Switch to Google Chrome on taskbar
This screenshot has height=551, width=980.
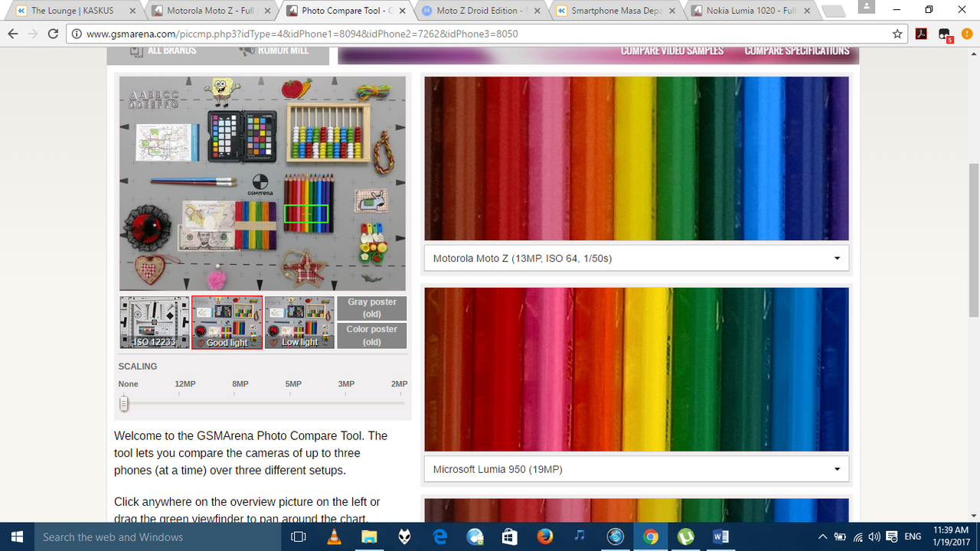(651, 537)
